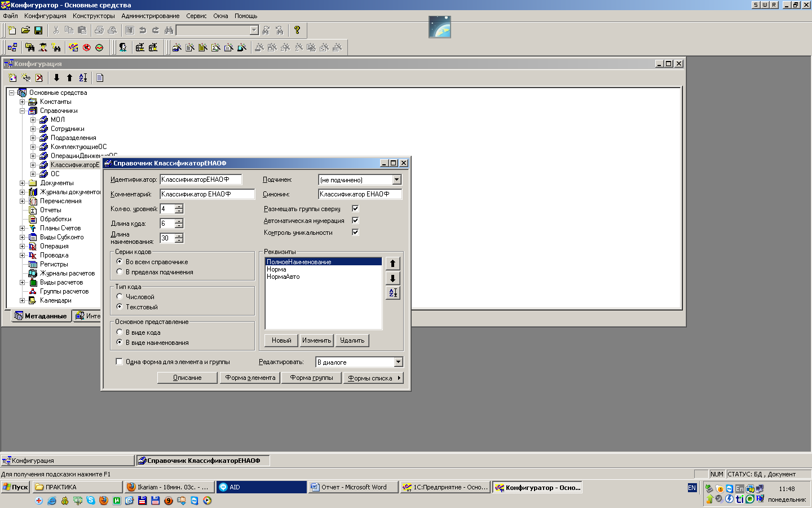Move requisite down with arrow beside Реквизиты list
This screenshot has height=508, width=812.
pyautogui.click(x=393, y=278)
